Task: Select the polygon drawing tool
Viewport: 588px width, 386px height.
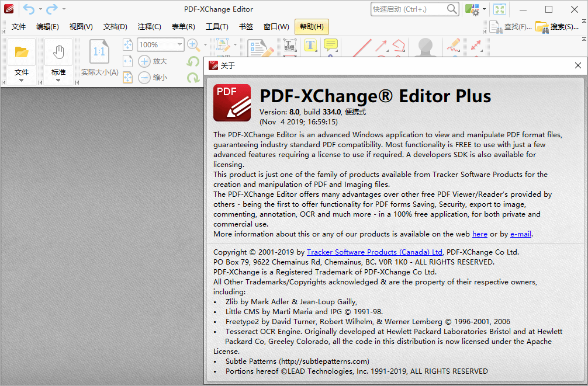Action: coord(398,47)
